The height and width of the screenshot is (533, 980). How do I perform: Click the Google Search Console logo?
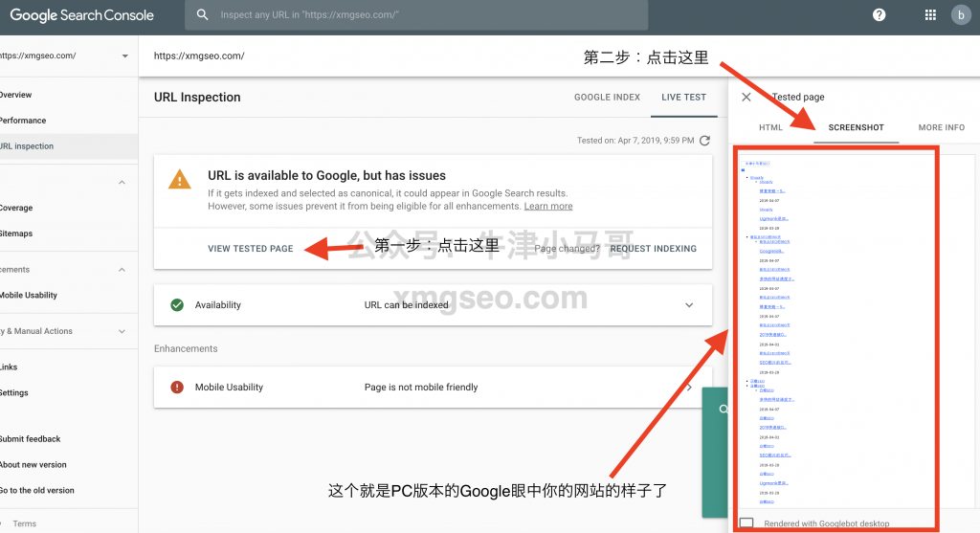82,15
